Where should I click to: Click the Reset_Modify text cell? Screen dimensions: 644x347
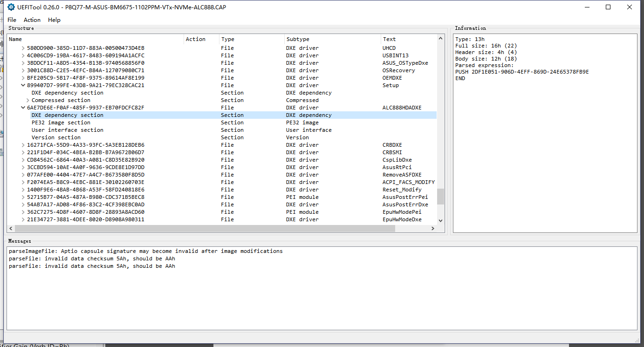[x=402, y=190]
